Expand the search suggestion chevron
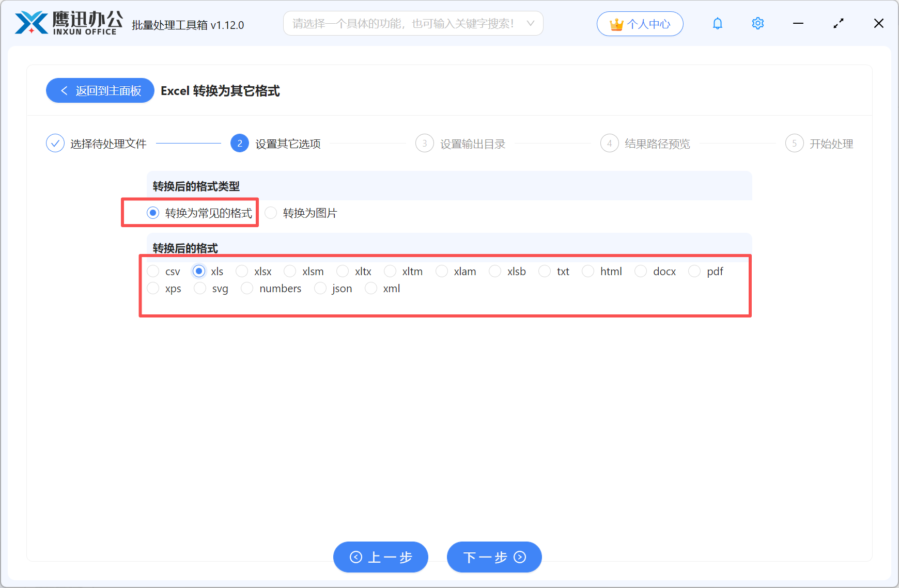Screen dimensions: 899x588 tap(531, 23)
